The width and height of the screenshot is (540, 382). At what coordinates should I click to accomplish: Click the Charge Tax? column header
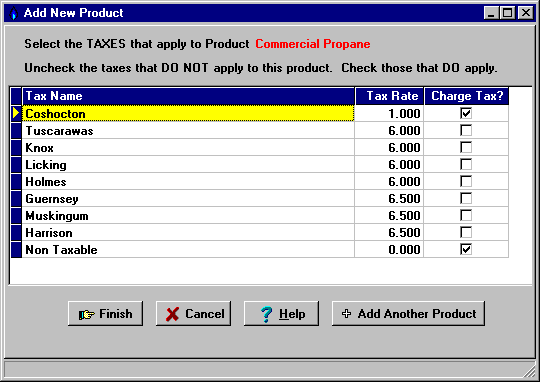pyautogui.click(x=467, y=96)
